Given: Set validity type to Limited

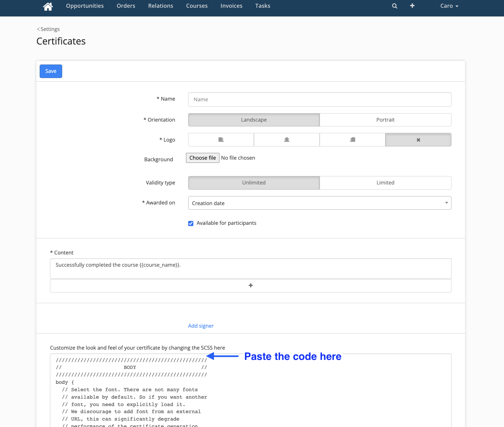Looking at the screenshot, I should pyautogui.click(x=385, y=183).
